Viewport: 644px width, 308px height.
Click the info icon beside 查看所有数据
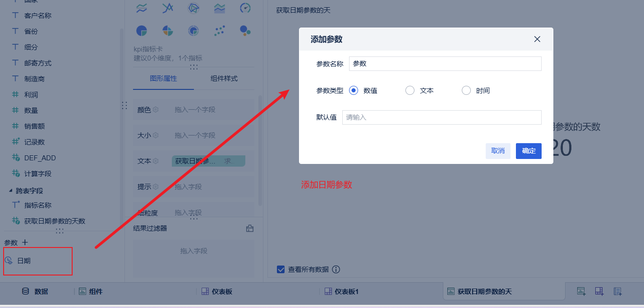(x=336, y=270)
